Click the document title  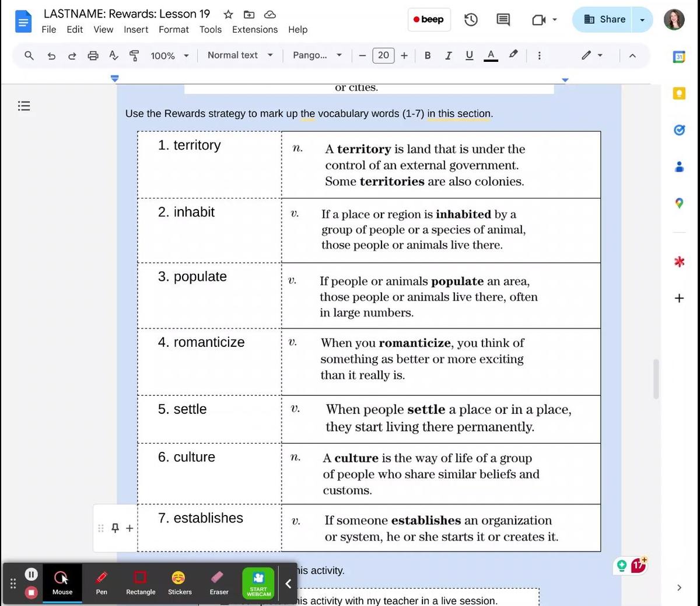(127, 14)
